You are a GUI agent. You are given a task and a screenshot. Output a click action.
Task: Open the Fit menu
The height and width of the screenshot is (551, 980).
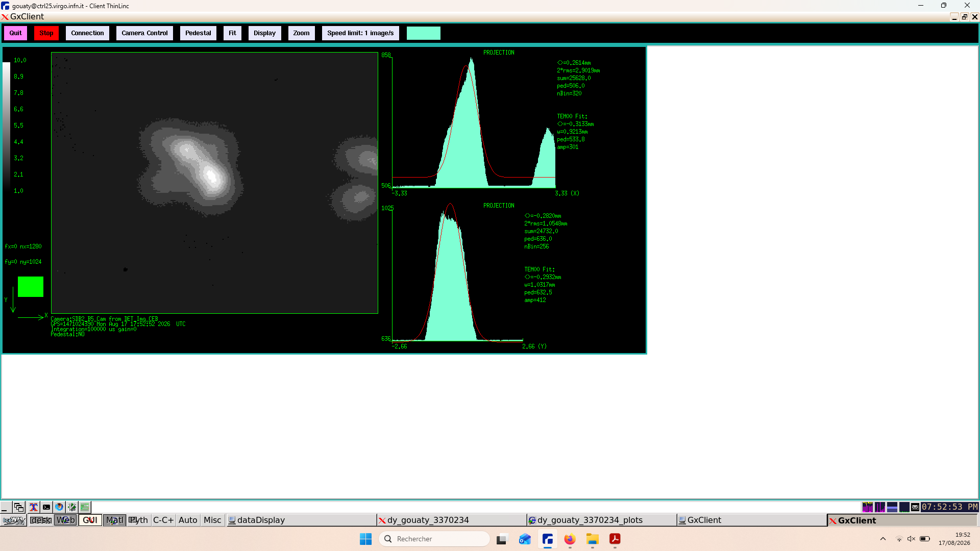point(232,33)
